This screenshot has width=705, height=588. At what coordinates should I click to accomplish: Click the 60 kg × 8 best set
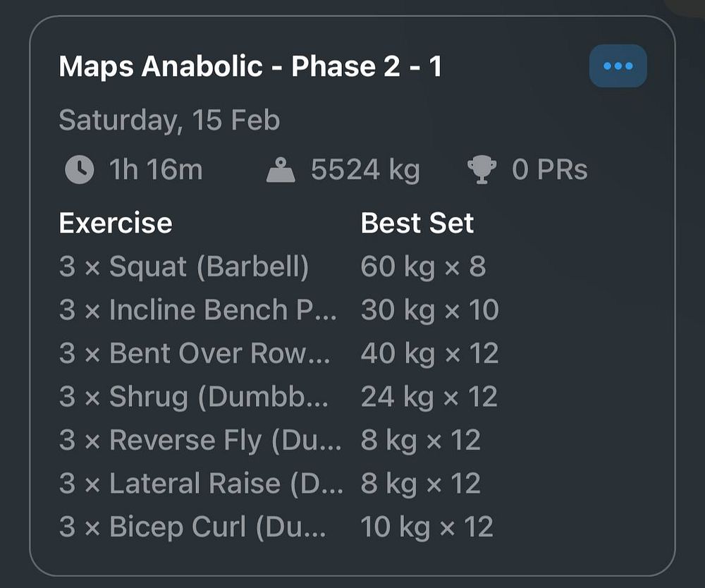[x=423, y=267]
